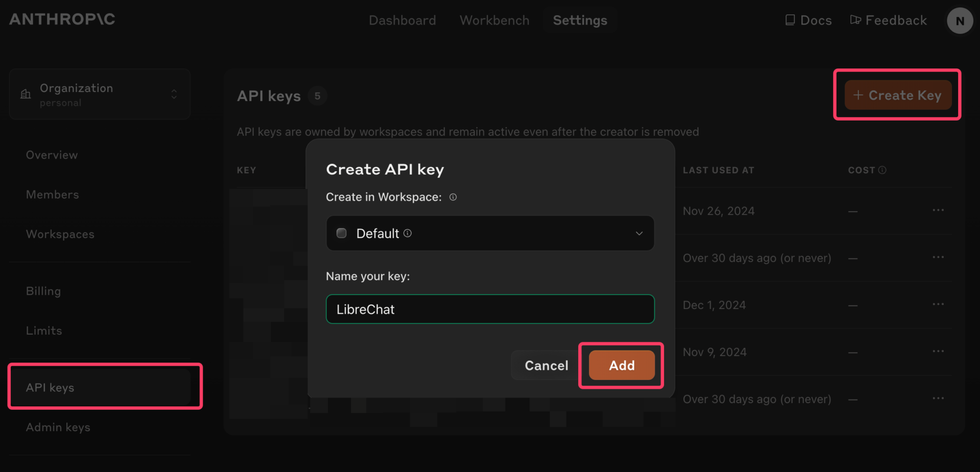Open the more options menu for Nov 26, 2024 key

pyautogui.click(x=938, y=210)
